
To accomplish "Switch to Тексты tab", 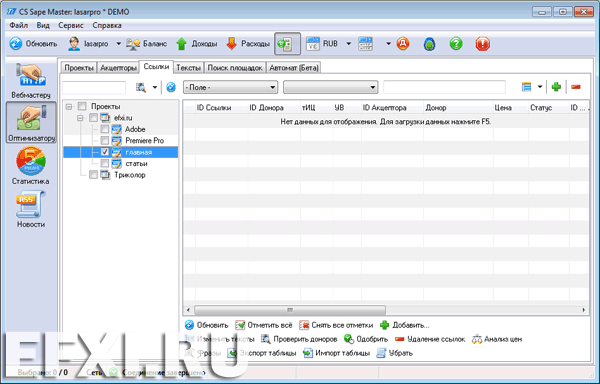I will point(188,68).
